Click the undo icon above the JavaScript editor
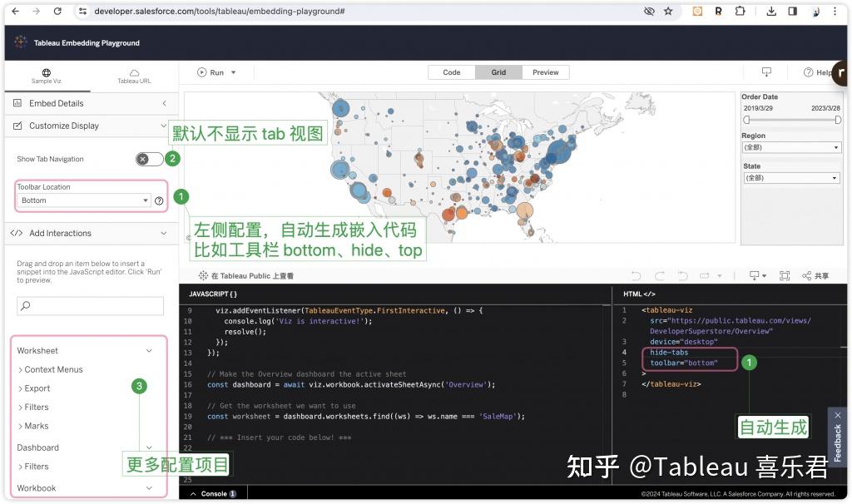The width and height of the screenshot is (852, 504). (637, 275)
